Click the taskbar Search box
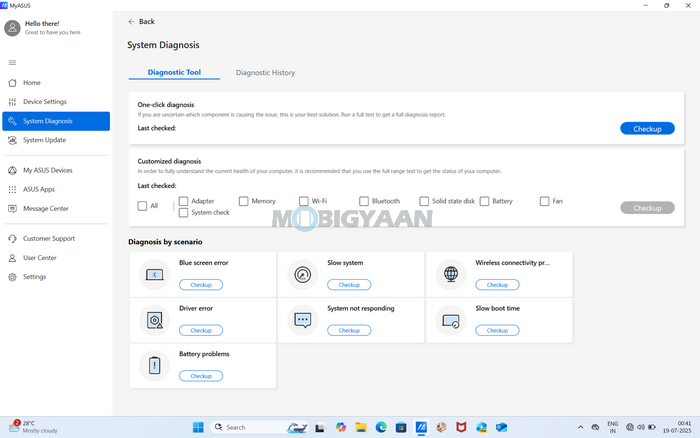Screen dimensions: 700x438 pyautogui.click(x=259, y=427)
